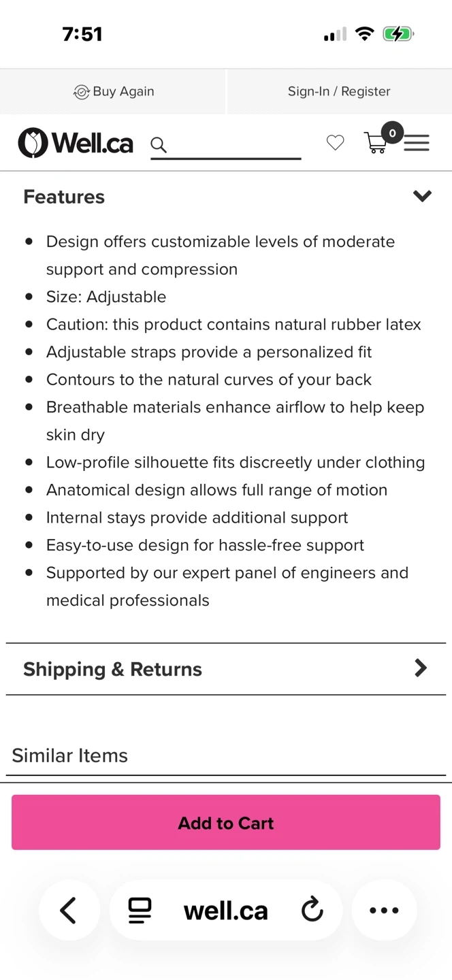Open the Buy Again tab
Screen dimensions: 452x980
click(114, 91)
